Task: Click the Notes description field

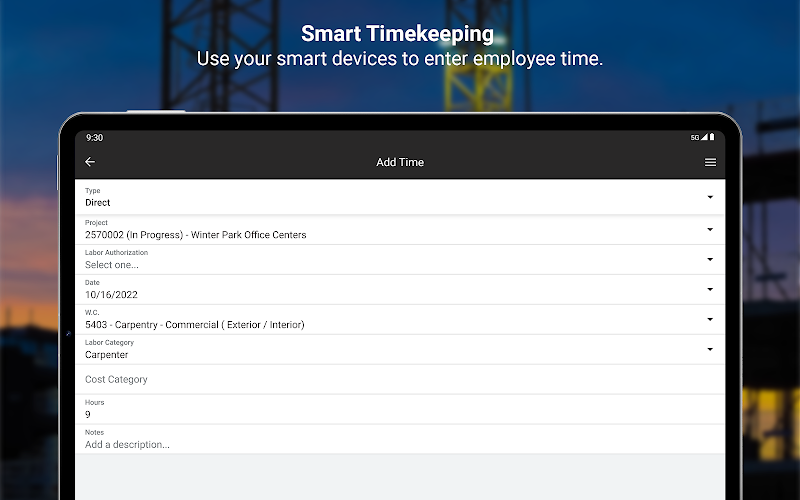Action: 400,439
